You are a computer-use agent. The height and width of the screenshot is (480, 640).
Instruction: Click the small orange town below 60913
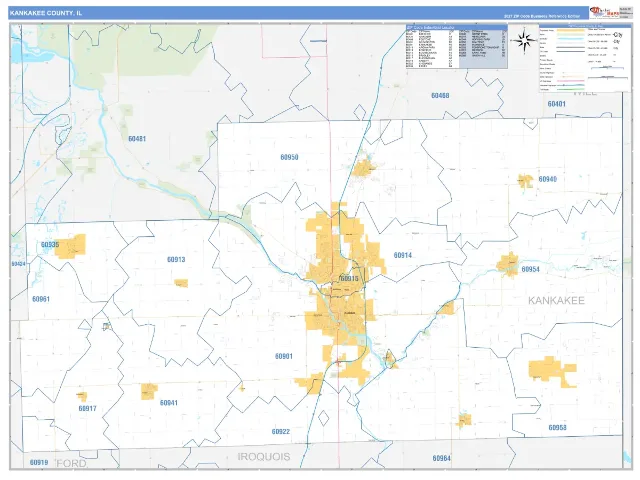(x=181, y=283)
